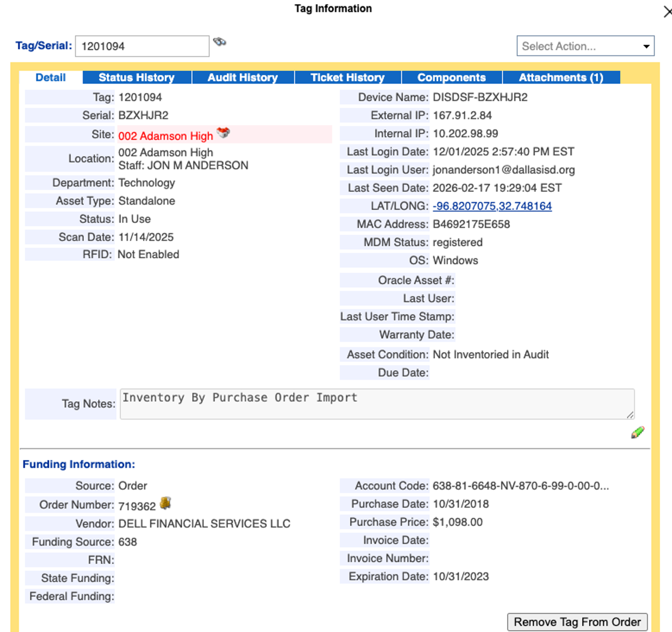Click vendor DELL FINANCIAL SERVICES LLC

[204, 524]
